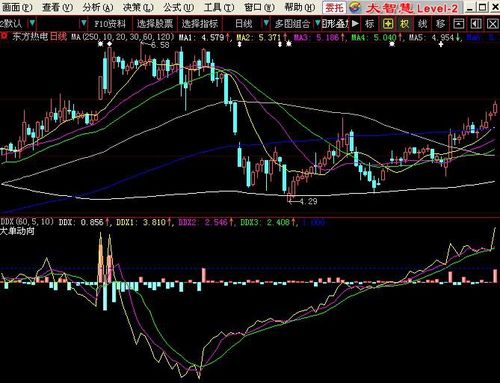Click the play arrow icon in toolbar
Viewport: 500px width, 383px height.
355,24
